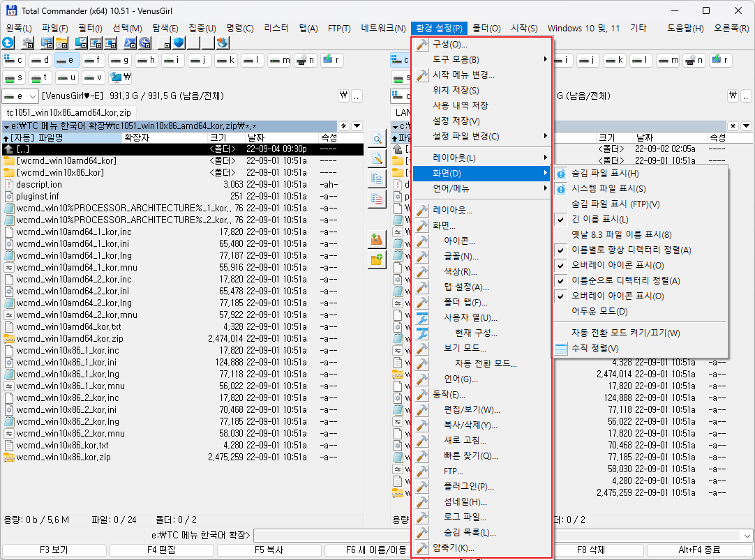Viewport: 755px width, 560px height.
Task: Uncheck 긴 이름 표시(L)
Action: point(639,220)
